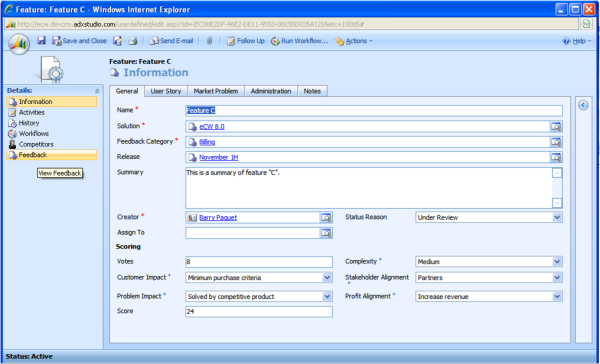This screenshot has height=364, width=600.
Task: Click Send E-mail in toolbar
Action: coord(171,41)
